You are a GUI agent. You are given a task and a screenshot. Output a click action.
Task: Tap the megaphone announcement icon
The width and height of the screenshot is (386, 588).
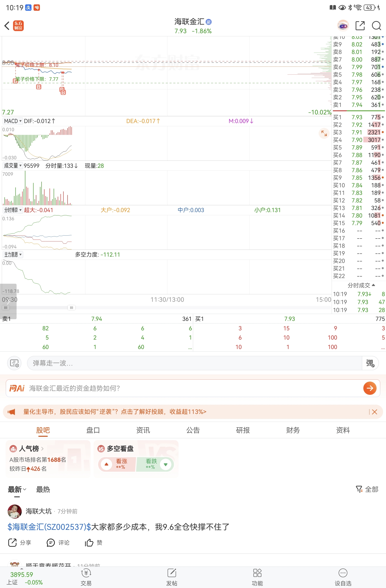click(11, 412)
